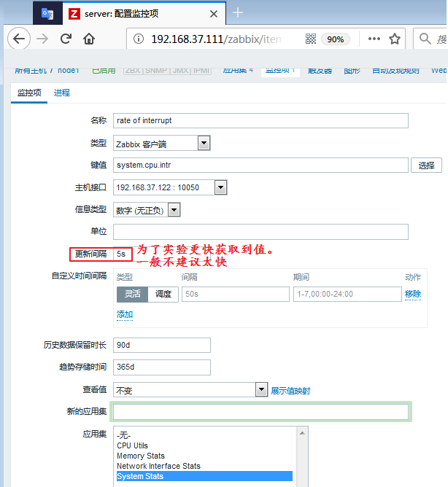Select 调度 interval type toggle
Image resolution: width=448 pixels, height=487 pixels.
(x=163, y=294)
